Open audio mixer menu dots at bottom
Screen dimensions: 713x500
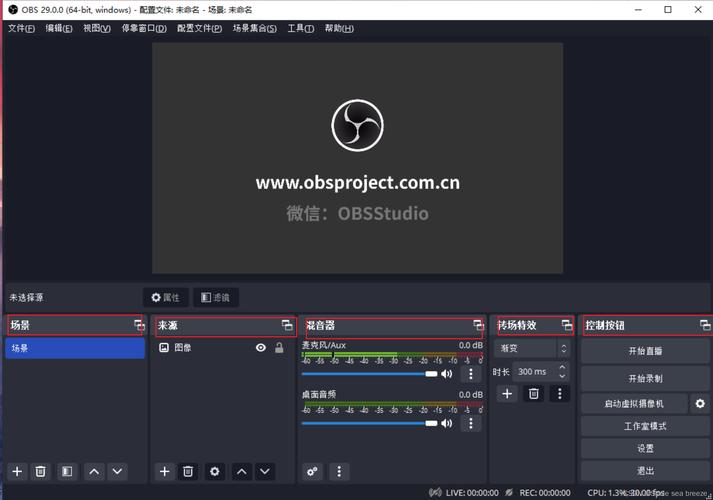click(x=339, y=471)
